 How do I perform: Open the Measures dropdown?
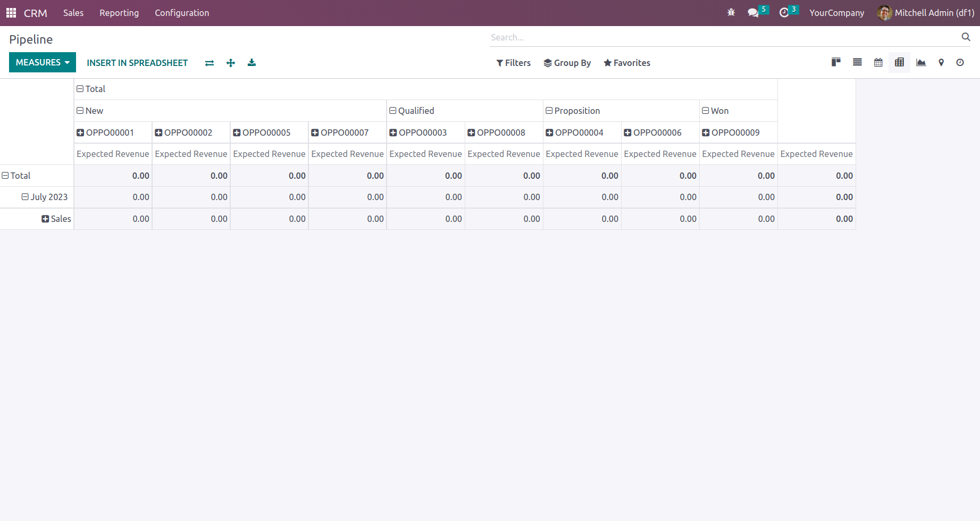(43, 62)
